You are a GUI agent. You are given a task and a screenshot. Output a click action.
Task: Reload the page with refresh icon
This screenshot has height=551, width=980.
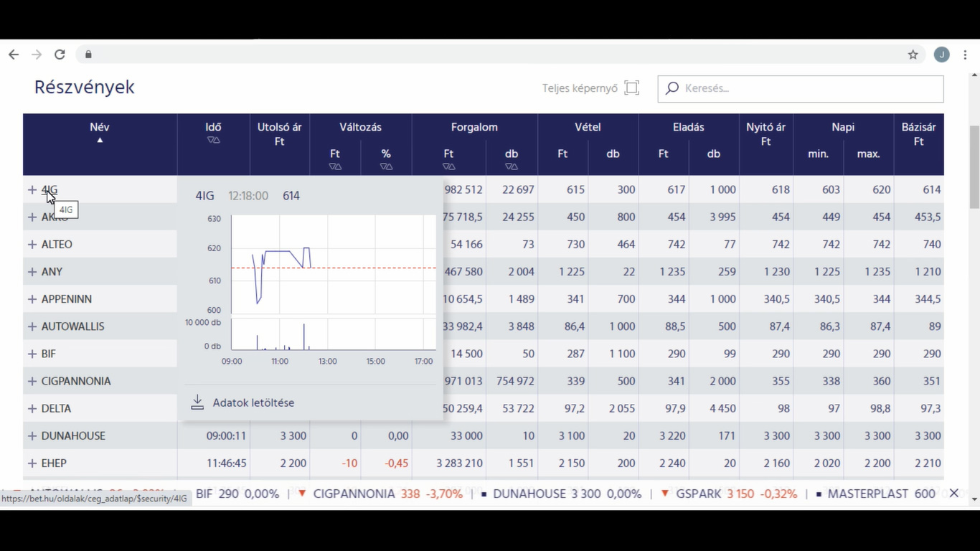(x=60, y=55)
